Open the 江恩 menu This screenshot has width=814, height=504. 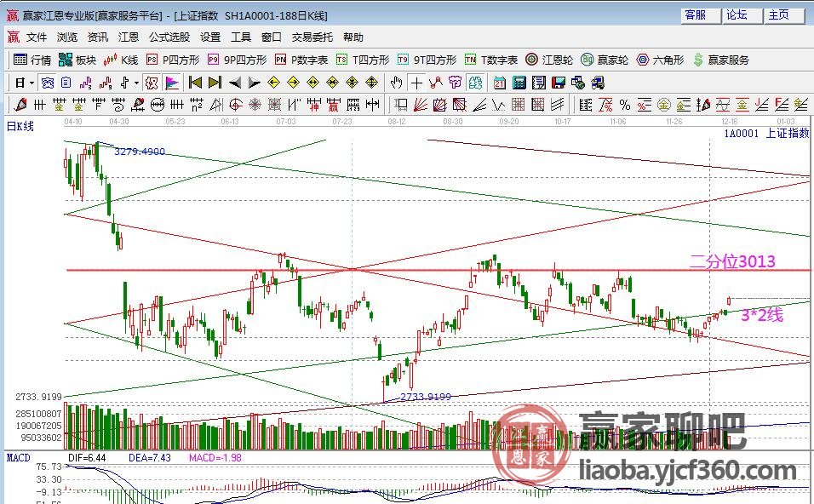(129, 37)
